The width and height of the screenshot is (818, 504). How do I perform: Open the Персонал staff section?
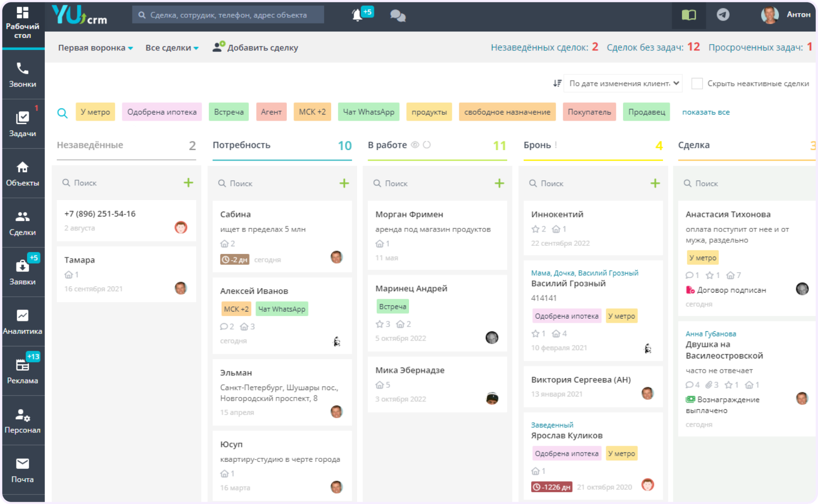[22, 421]
